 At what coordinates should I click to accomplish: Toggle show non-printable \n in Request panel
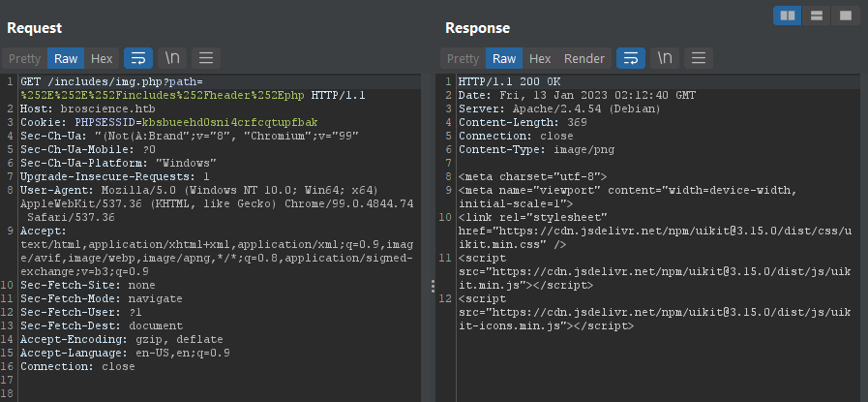click(172, 58)
